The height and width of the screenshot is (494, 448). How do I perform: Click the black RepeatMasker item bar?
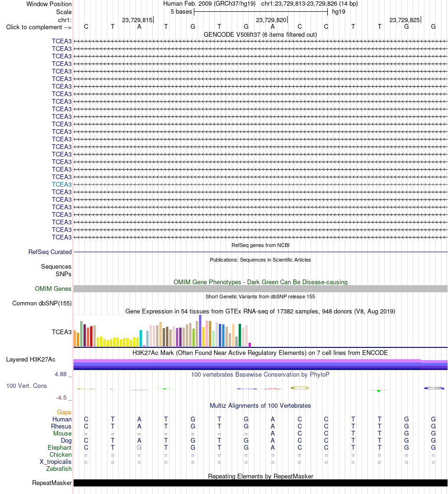pos(260,483)
